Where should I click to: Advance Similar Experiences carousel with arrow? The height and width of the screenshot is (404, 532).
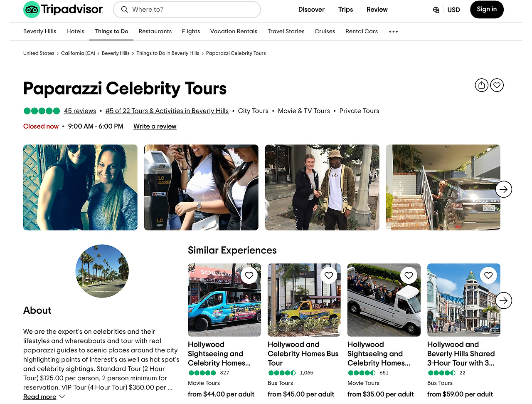click(504, 300)
